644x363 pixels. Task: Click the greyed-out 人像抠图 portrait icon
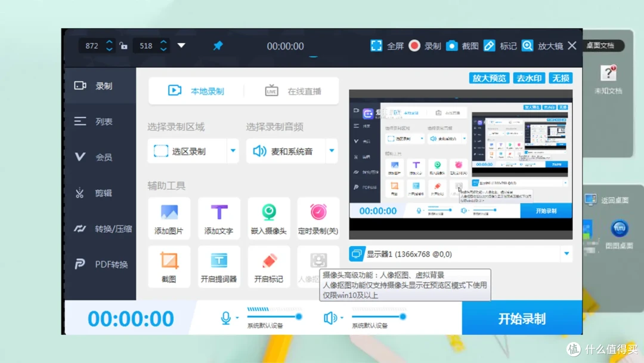[318, 260]
